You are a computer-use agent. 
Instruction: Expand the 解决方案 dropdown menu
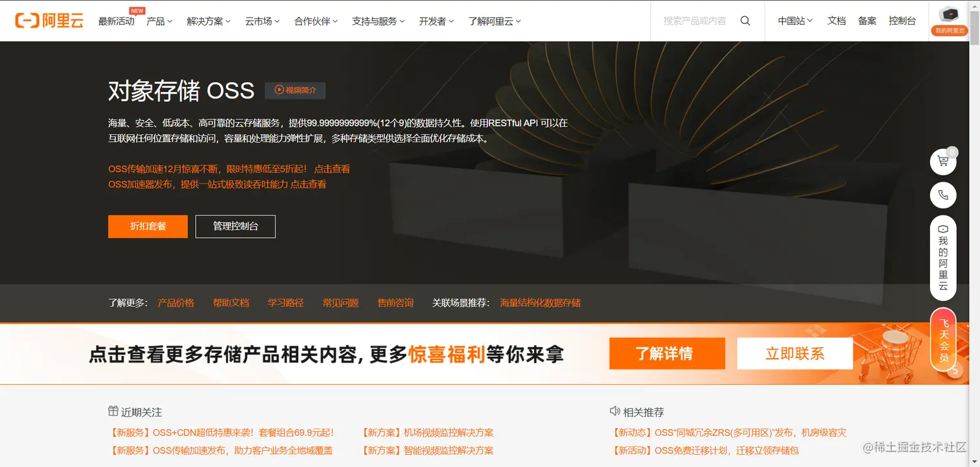(209, 21)
